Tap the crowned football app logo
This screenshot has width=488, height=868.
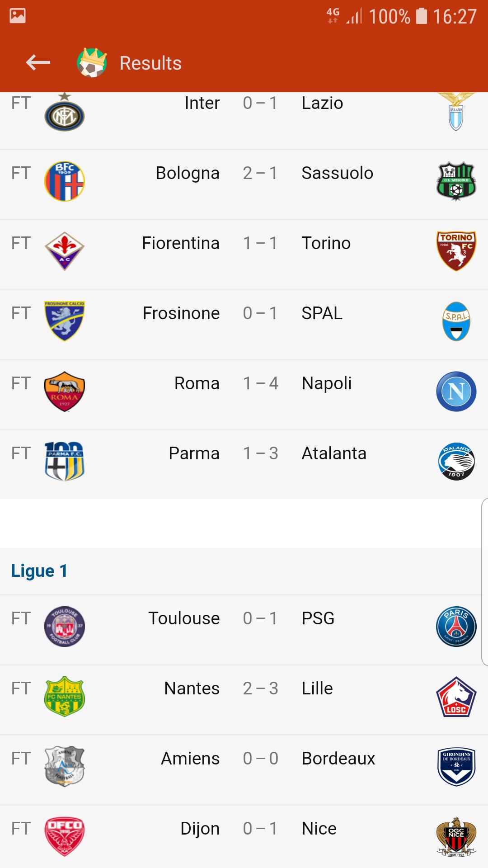(x=92, y=63)
